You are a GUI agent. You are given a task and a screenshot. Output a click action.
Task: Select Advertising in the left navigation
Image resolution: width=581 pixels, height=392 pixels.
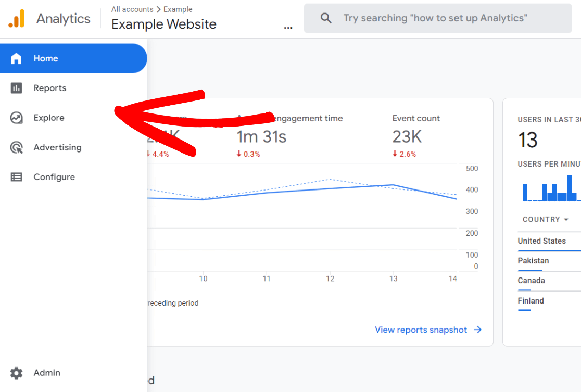click(x=57, y=147)
